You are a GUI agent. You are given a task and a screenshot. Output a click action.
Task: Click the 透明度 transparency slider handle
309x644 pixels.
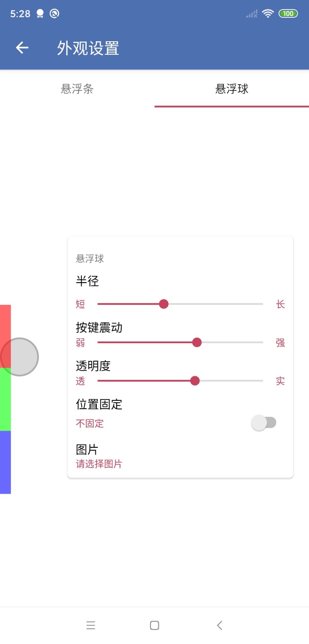(x=195, y=381)
